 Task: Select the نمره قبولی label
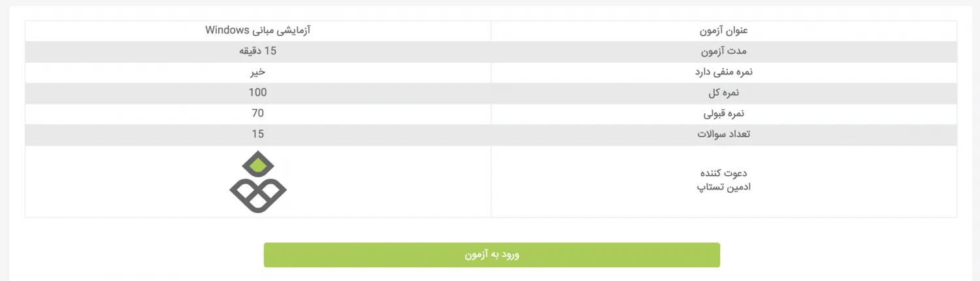click(x=723, y=114)
